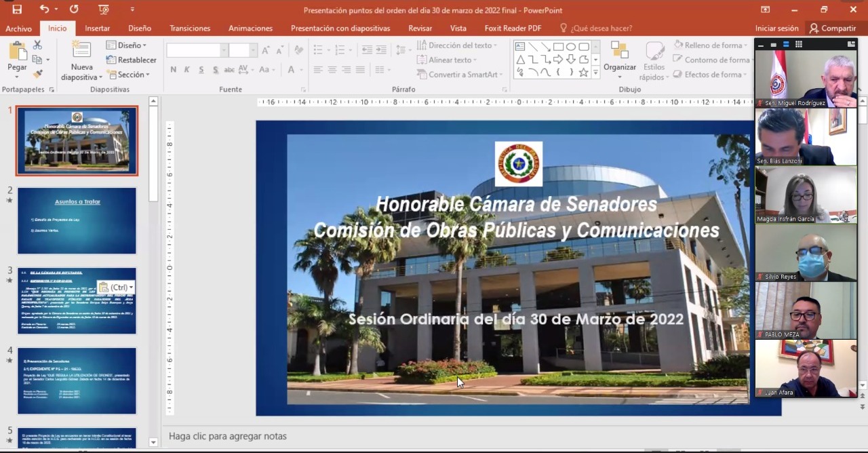The width and height of the screenshot is (868, 453).
Task: Center the text in Párrafo group
Action: tap(332, 70)
